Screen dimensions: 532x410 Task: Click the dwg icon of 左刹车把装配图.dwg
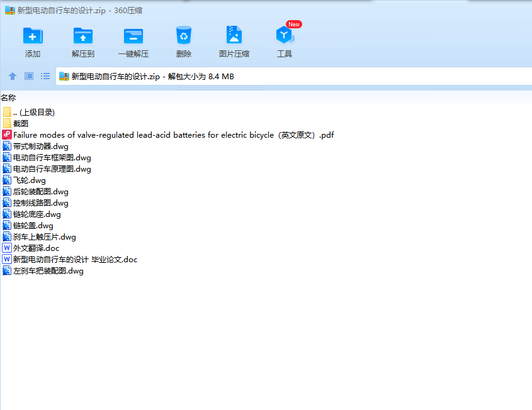(x=7, y=271)
